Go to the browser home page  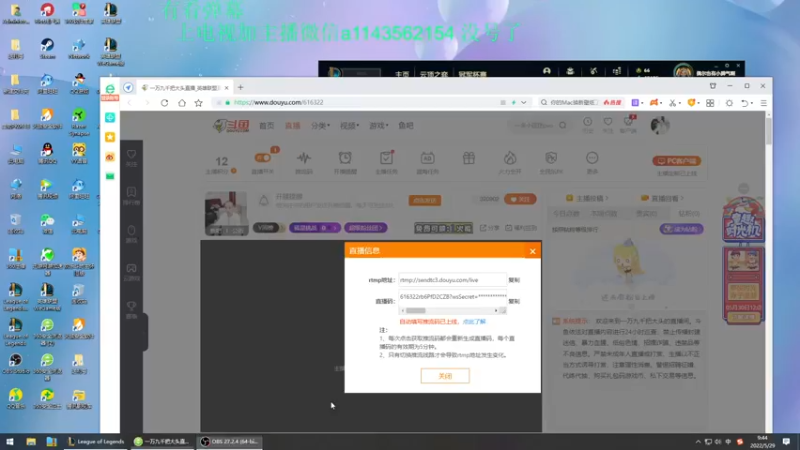tap(182, 103)
